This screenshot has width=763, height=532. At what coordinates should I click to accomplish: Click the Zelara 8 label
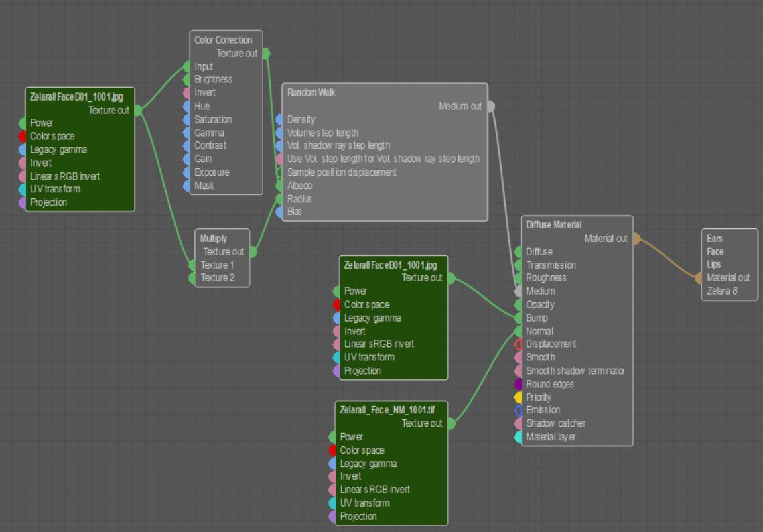[722, 291]
